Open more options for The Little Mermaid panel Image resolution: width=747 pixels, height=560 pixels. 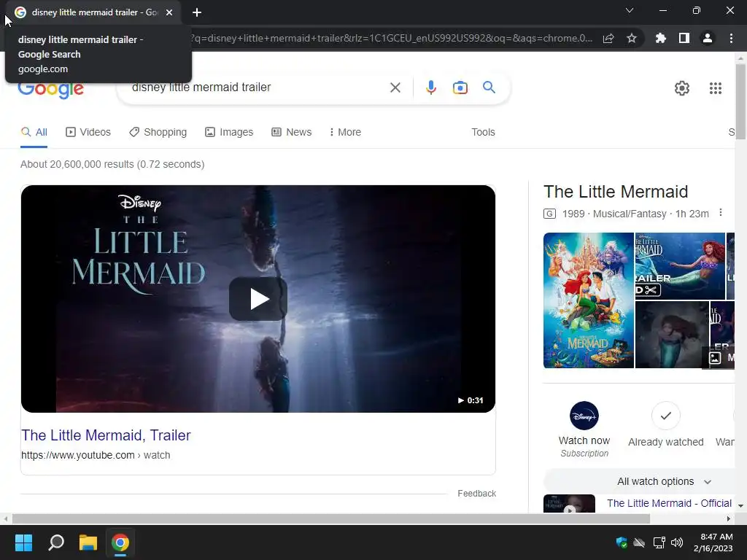(x=720, y=212)
